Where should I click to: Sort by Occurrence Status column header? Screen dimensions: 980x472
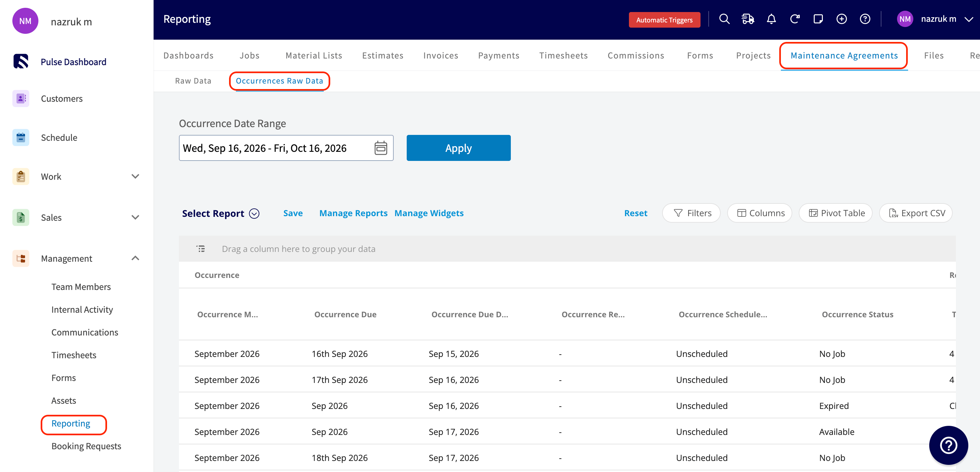858,314
